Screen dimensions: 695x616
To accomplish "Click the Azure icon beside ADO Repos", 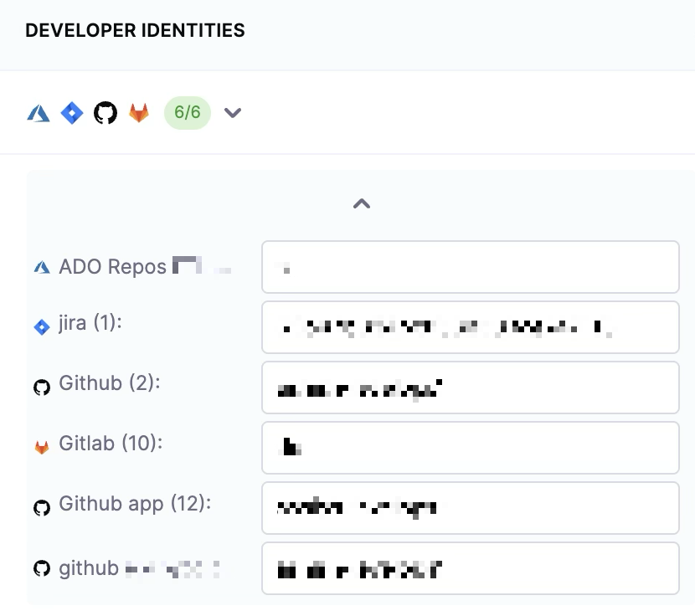I will [42, 268].
